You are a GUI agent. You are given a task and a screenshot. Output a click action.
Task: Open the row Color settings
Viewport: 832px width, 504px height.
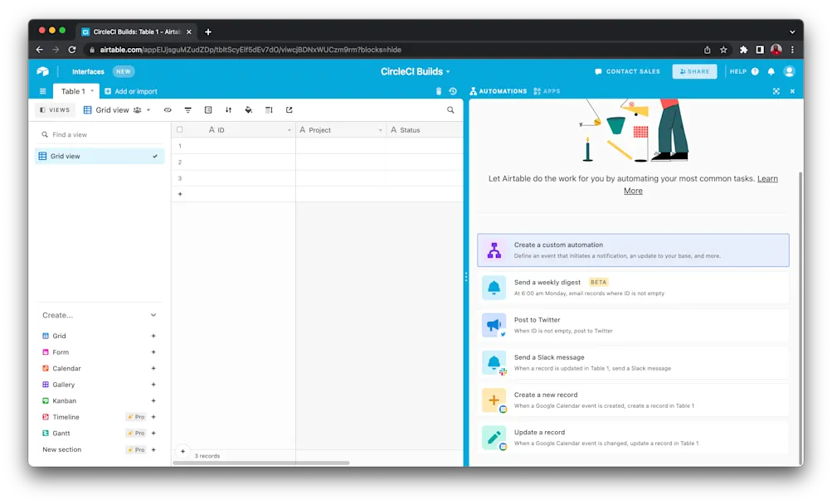point(248,109)
